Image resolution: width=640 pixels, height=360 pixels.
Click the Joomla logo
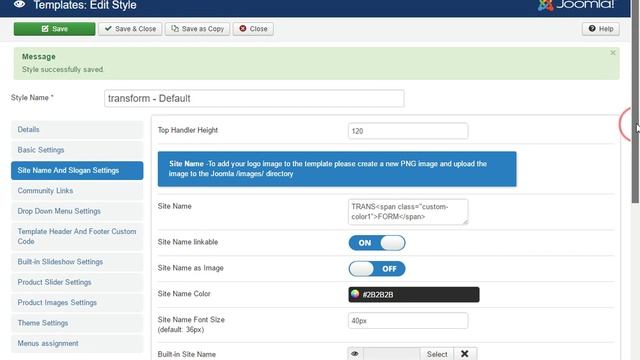[576, 5]
